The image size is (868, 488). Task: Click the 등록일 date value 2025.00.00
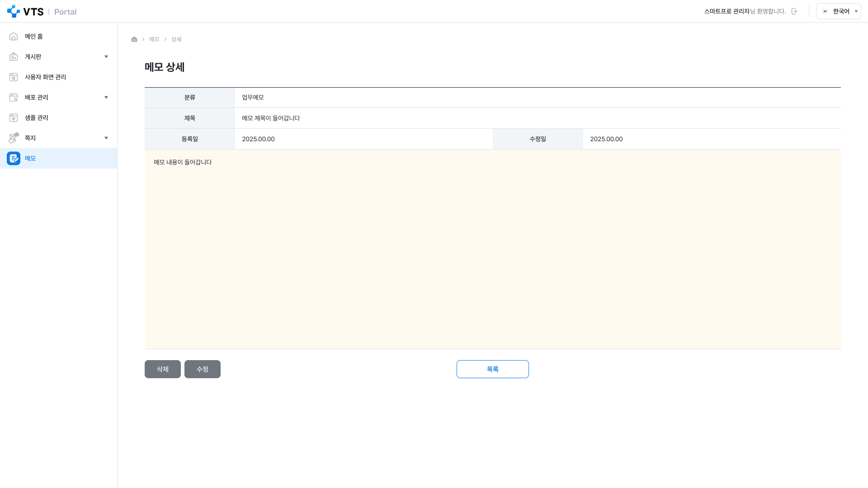pyautogui.click(x=258, y=139)
